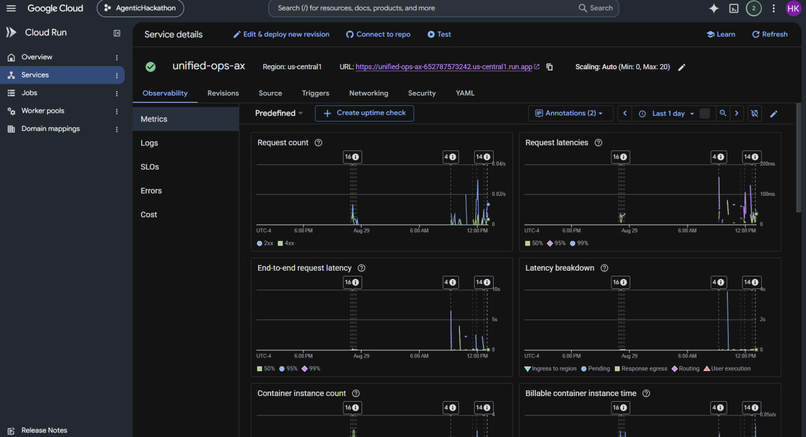
Task: Open AgenticHackathon project selector
Action: (x=140, y=8)
